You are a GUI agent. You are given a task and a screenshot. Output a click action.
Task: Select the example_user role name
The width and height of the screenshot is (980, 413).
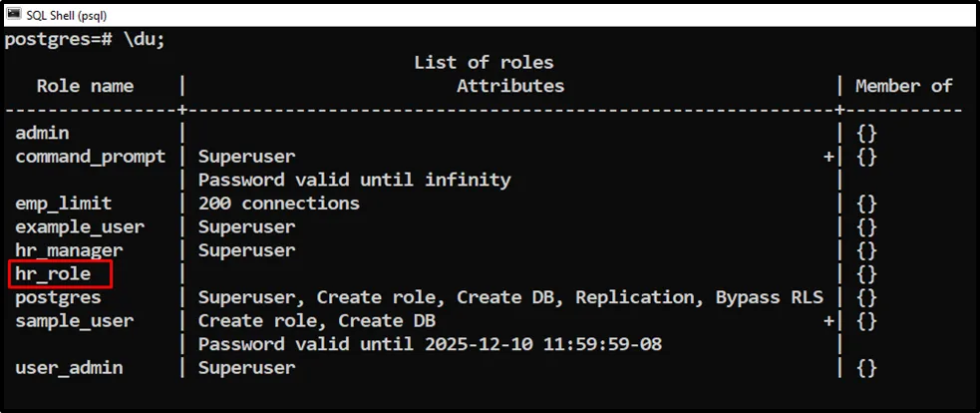pyautogui.click(x=79, y=227)
